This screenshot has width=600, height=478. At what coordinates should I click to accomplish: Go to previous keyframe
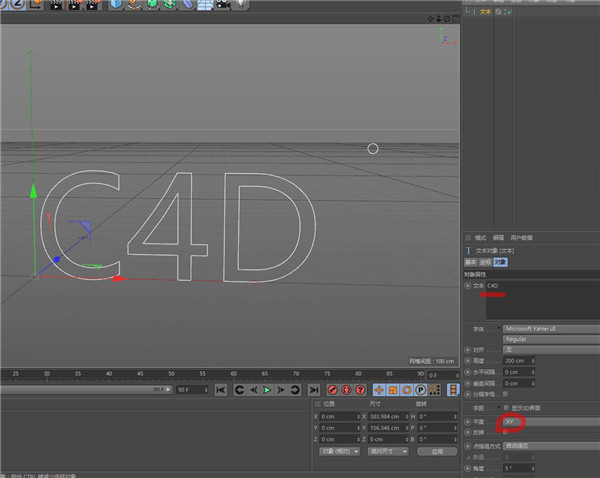pyautogui.click(x=240, y=390)
